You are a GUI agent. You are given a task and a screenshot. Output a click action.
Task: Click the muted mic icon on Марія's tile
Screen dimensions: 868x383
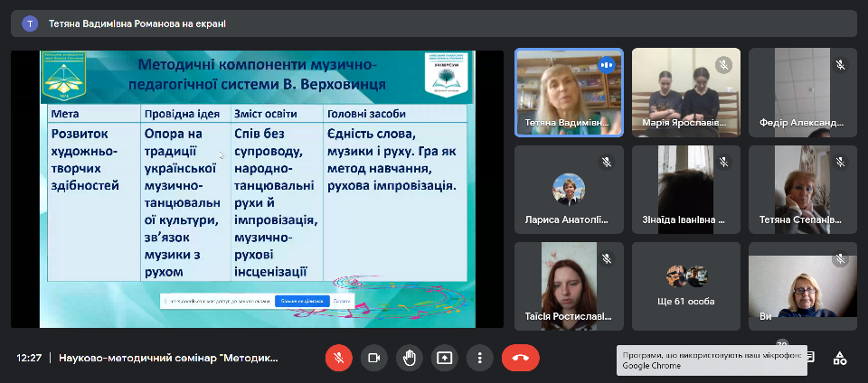coord(723,65)
